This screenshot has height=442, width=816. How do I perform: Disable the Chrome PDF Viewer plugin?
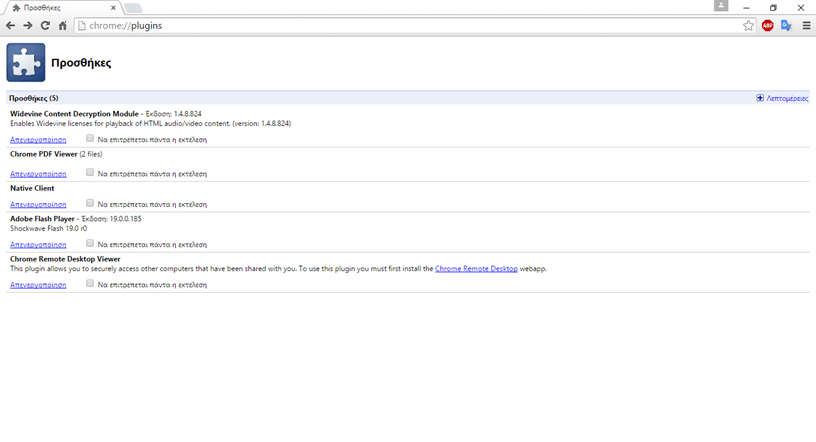(38, 174)
